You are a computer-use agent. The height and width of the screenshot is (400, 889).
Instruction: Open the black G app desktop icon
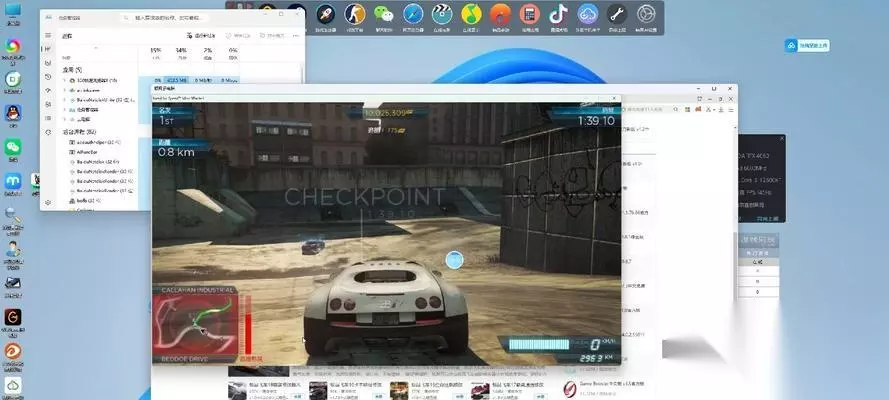pyautogui.click(x=12, y=320)
